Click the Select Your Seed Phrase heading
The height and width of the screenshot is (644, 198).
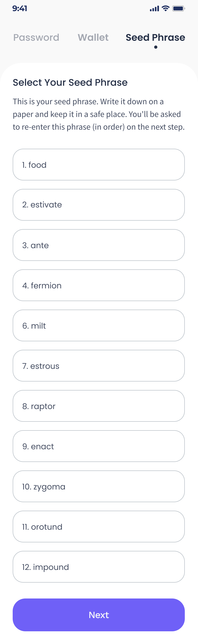click(70, 83)
